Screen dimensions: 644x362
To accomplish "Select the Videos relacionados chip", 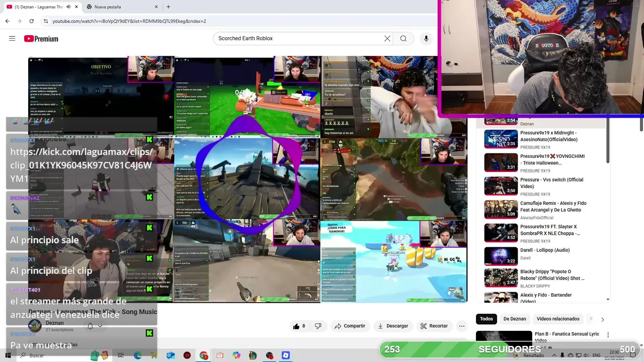I will (558, 319).
